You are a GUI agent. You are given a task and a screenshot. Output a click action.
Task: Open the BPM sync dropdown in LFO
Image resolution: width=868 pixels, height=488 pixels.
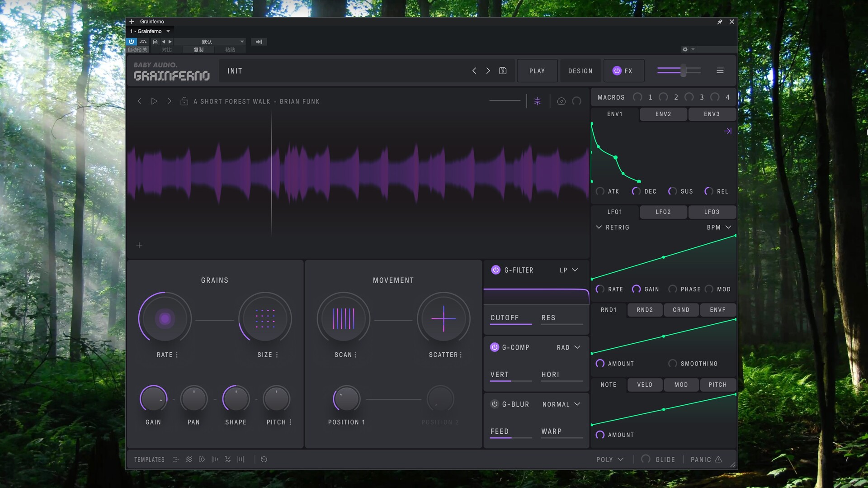(x=719, y=227)
